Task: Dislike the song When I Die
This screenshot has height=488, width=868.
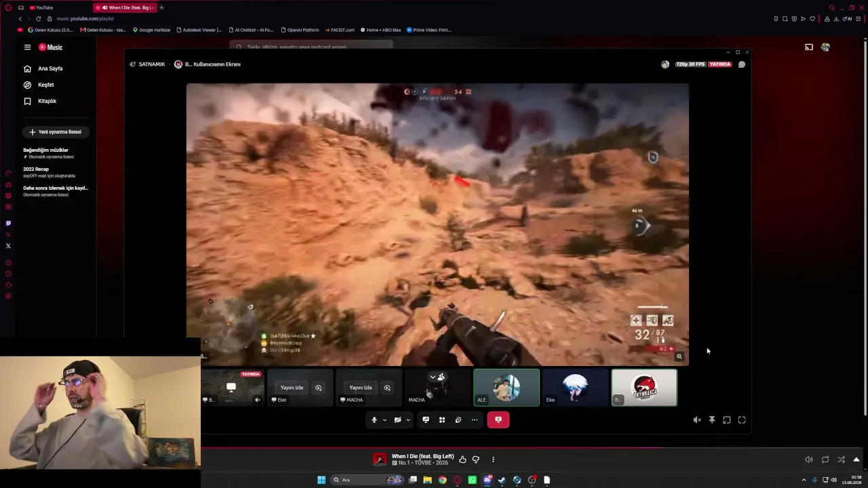Action: (x=476, y=460)
